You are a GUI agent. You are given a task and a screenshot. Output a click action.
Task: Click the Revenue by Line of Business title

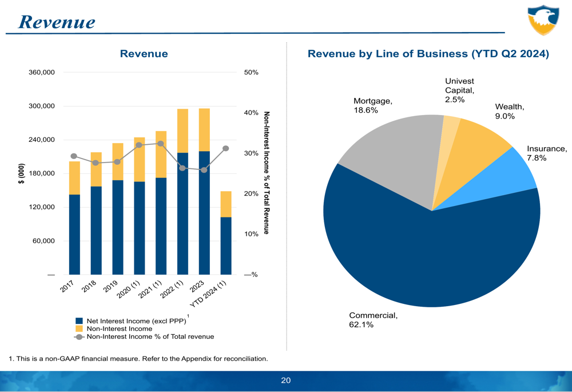click(x=428, y=54)
